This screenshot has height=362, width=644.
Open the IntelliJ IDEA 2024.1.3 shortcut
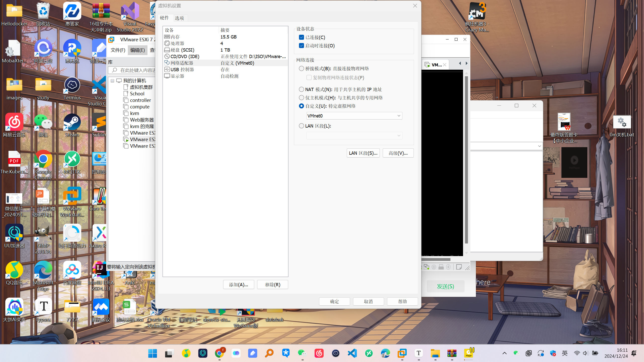pos(101,276)
